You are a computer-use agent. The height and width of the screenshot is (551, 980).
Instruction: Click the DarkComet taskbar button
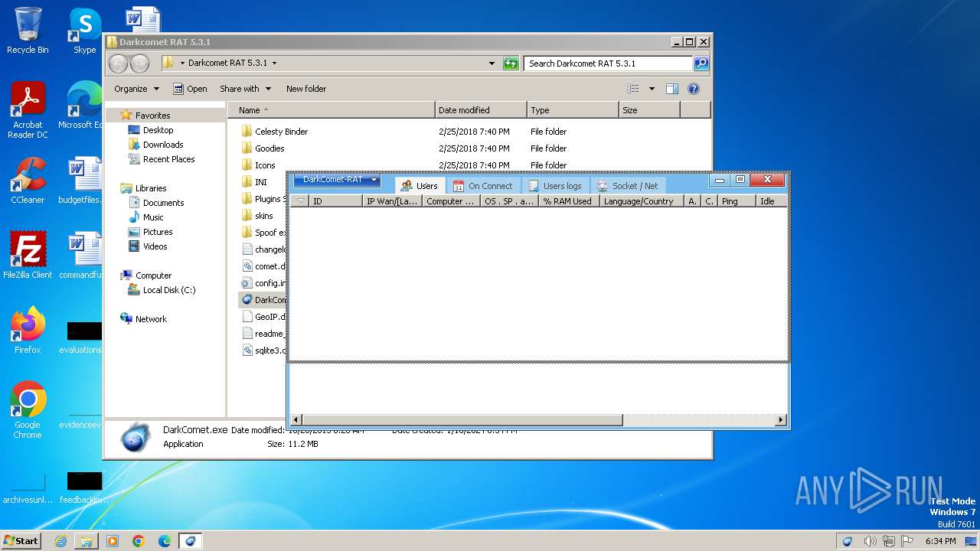point(190,541)
